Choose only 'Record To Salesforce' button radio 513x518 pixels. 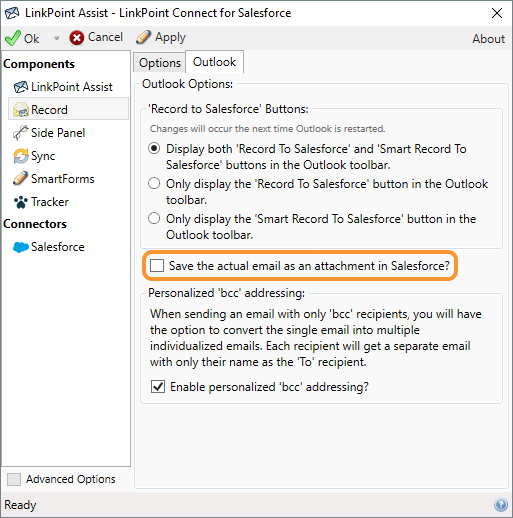154,184
